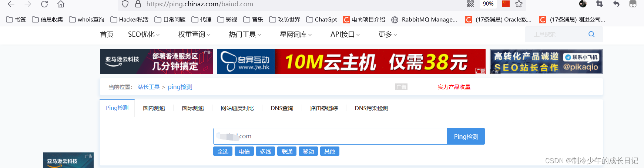This screenshot has height=168, width=644.
Task: Open the 影视 bookmarks folder
Action: point(227,20)
